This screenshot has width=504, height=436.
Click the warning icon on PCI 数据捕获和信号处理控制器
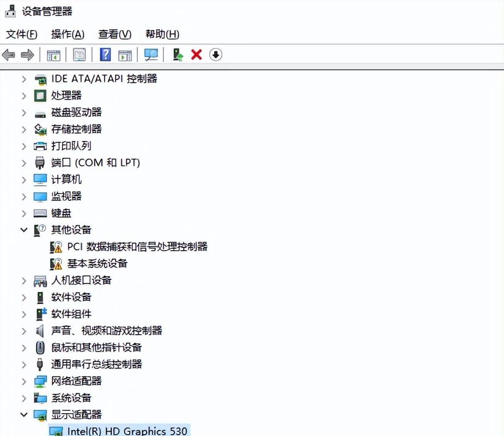pos(57,246)
